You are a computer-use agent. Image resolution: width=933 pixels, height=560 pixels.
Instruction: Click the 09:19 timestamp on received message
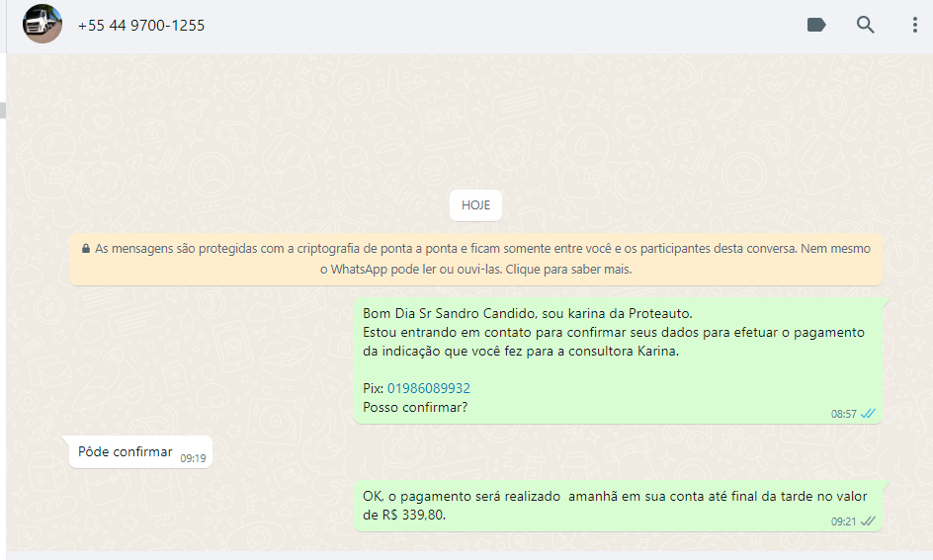tap(193, 458)
